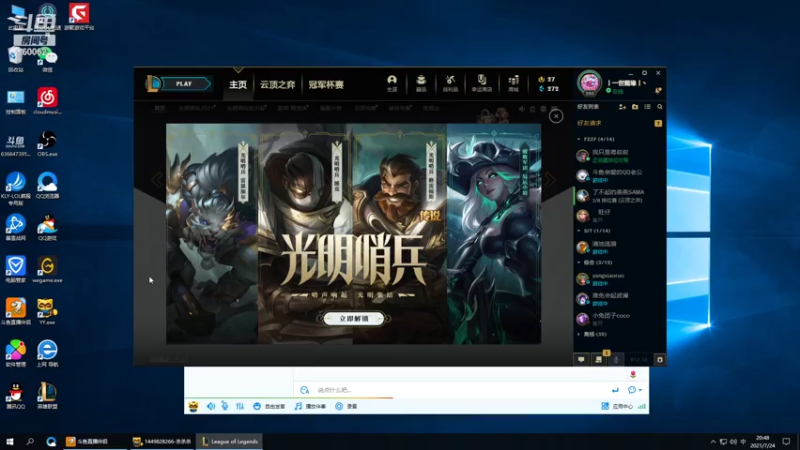800x450 pixels.
Task: Select friend 清池浩荡
Action: [x=619, y=247]
